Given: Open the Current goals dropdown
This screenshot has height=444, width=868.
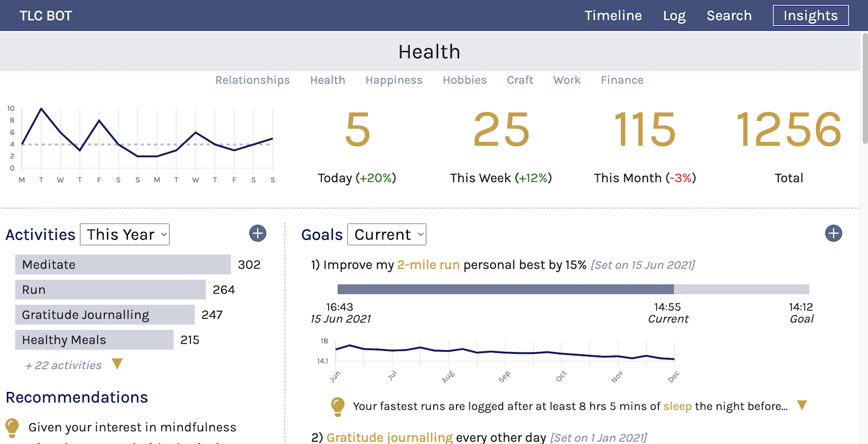Looking at the screenshot, I should (387, 234).
